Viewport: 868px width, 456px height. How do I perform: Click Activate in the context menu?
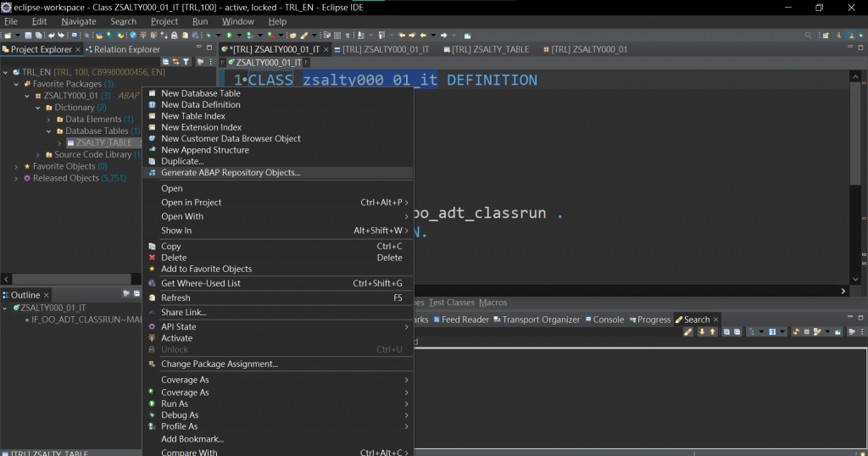pyautogui.click(x=278, y=338)
